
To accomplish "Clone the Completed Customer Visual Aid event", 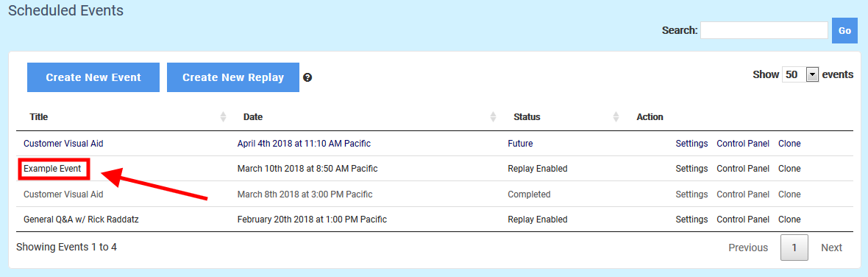I will coord(789,194).
